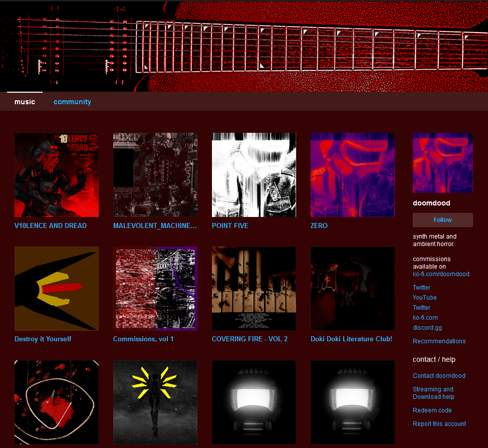
Task: Visit the ko-fi.com/doomdood commissions link
Action: point(441,274)
